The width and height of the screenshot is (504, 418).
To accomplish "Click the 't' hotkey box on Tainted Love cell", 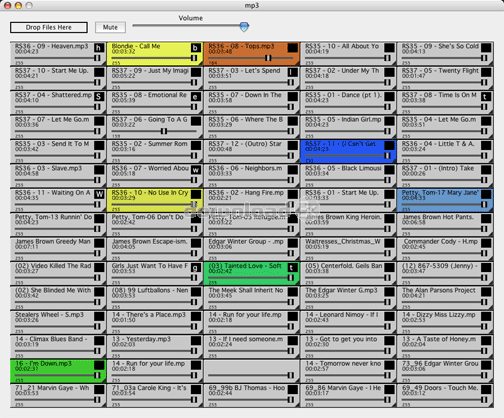I will tap(292, 268).
